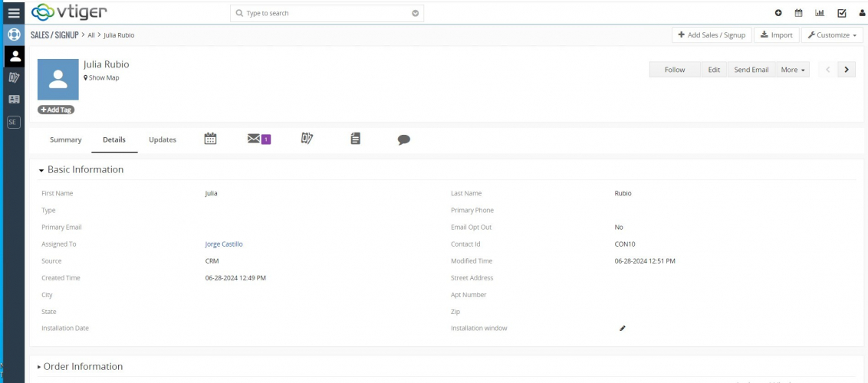Viewport: 868px width, 383px height.
Task: Click the Primary Email field label
Action: (x=61, y=228)
